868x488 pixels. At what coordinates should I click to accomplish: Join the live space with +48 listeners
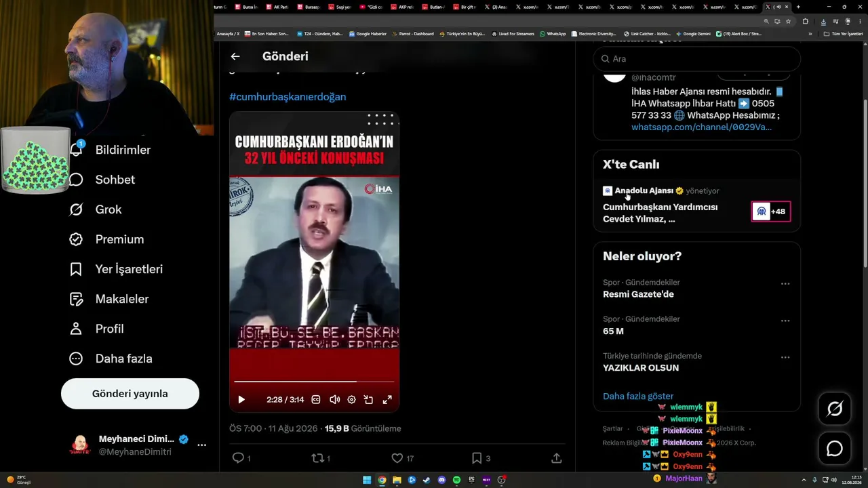pyautogui.click(x=771, y=211)
